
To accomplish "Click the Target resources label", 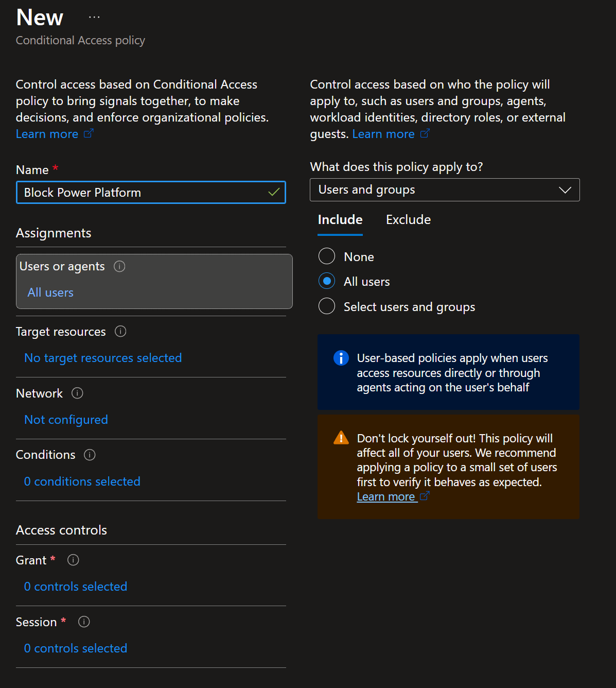I will tap(61, 332).
